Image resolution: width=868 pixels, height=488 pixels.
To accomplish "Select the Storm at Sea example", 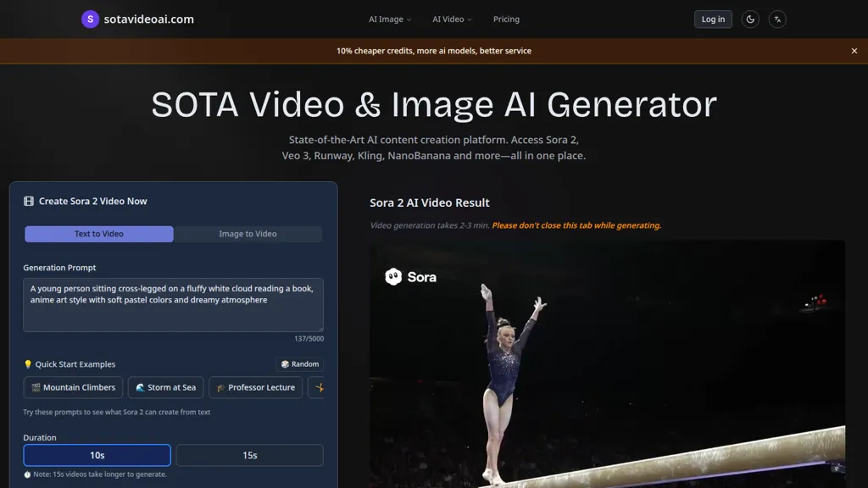I will pyautogui.click(x=165, y=387).
